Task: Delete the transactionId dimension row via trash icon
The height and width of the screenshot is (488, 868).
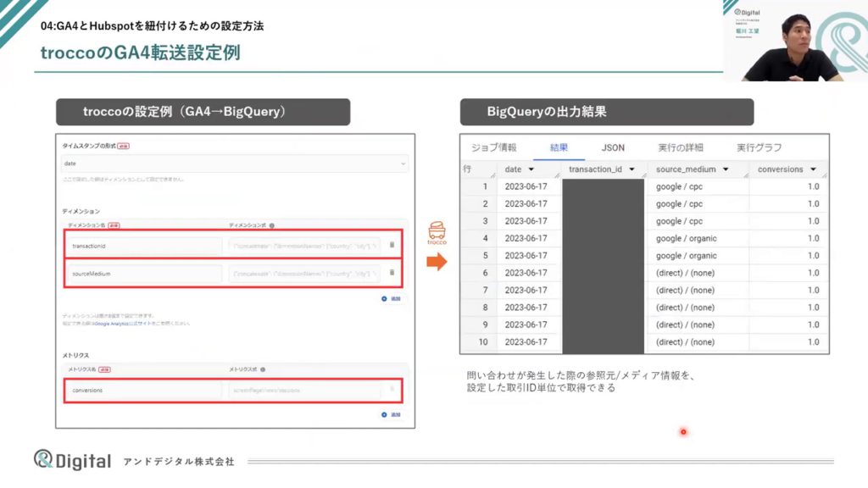Action: 392,246
